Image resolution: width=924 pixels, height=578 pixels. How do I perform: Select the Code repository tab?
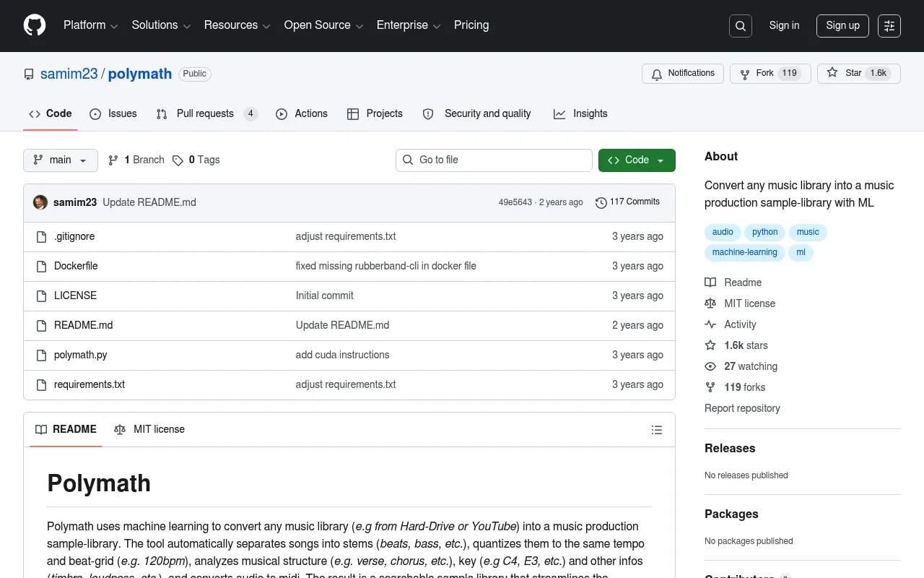click(x=51, y=114)
